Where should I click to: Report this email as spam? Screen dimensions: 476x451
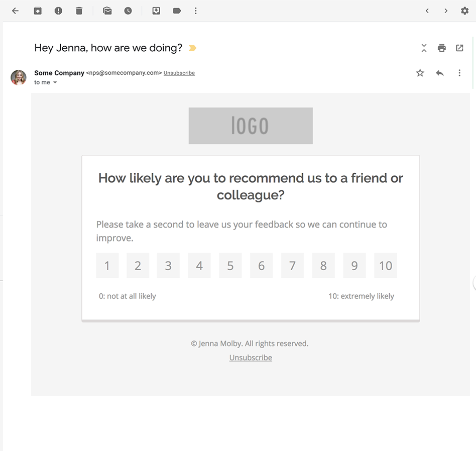click(x=58, y=11)
